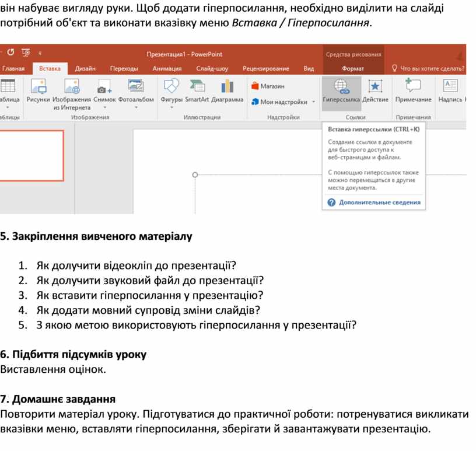Open the Слайд-шоу tab
Image resolution: width=476 pixels, height=451 pixels.
(x=212, y=69)
